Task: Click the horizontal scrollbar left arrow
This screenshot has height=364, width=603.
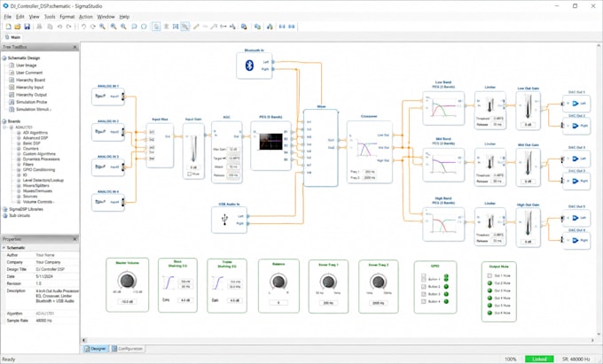Action: click(84, 340)
